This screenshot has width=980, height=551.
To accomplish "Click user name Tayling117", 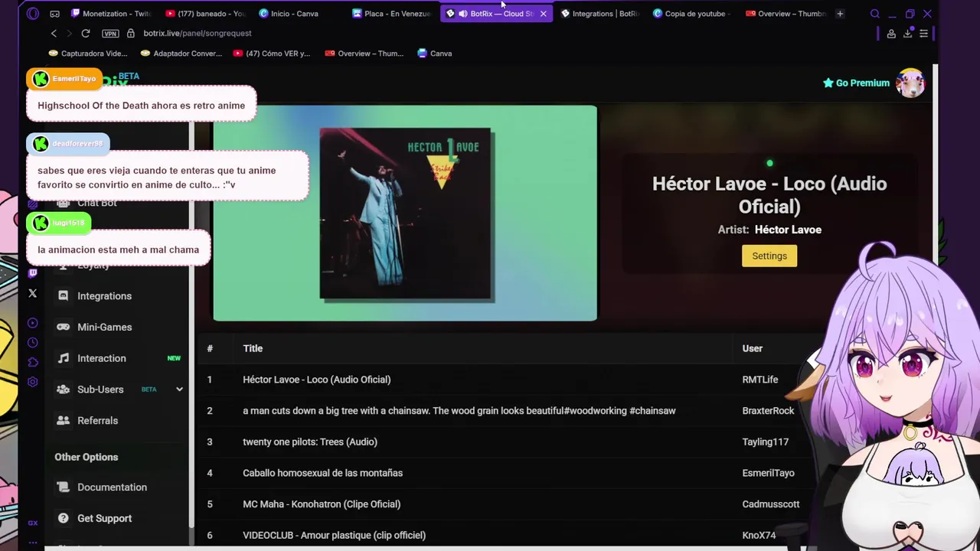I will [x=765, y=442].
